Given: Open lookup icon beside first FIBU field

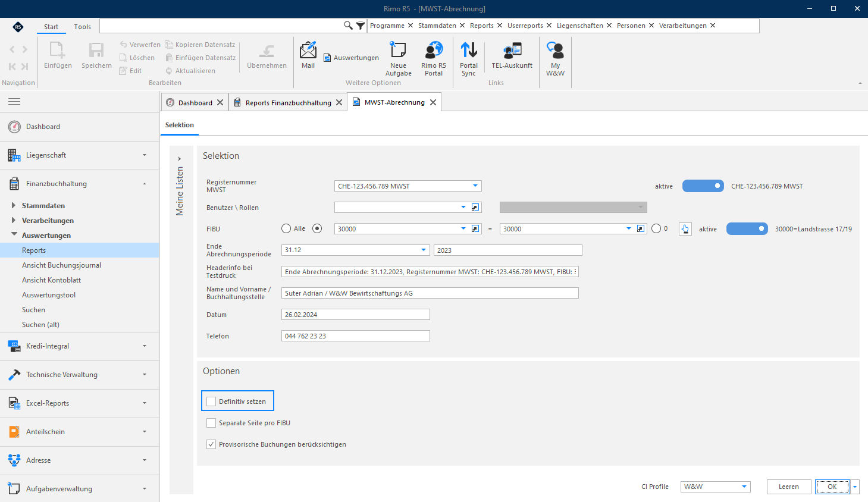Looking at the screenshot, I should pos(475,228).
